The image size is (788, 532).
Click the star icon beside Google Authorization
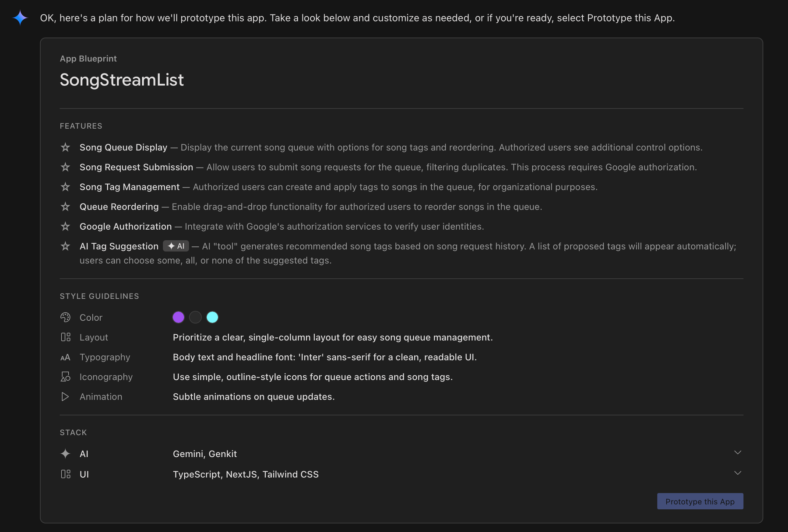pyautogui.click(x=65, y=226)
